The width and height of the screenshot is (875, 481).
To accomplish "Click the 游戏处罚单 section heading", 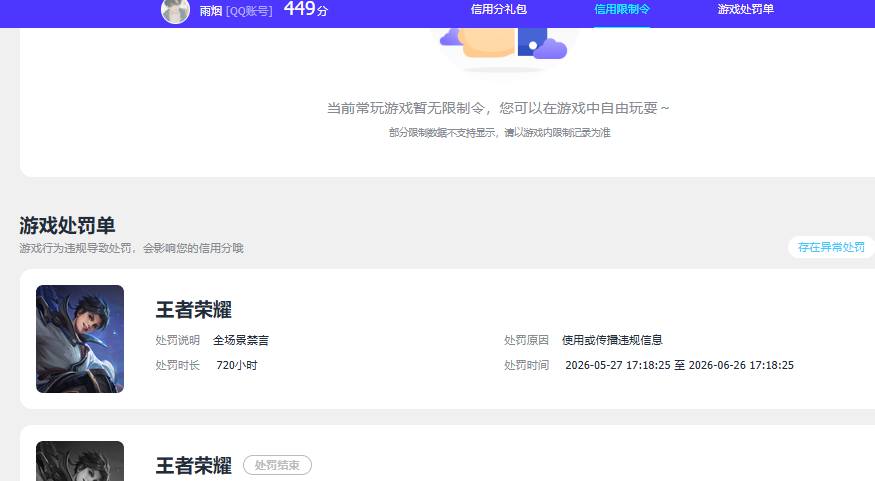I will click(67, 225).
